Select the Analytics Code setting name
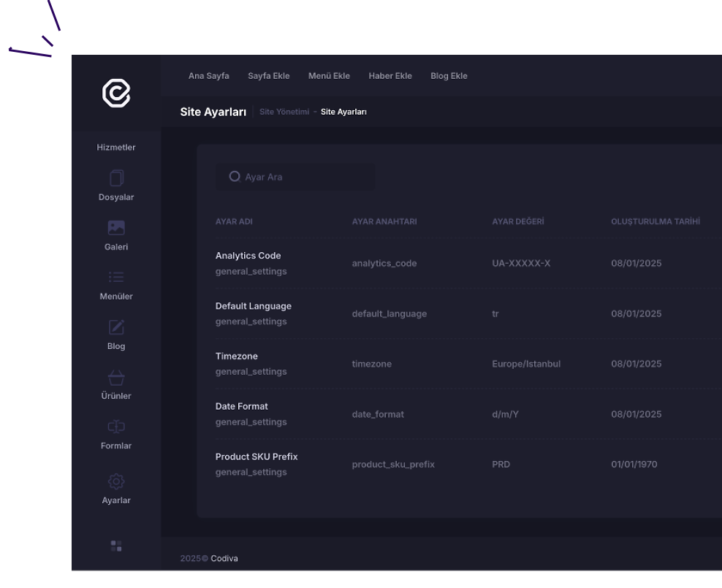This screenshot has width=722, height=588. point(248,256)
